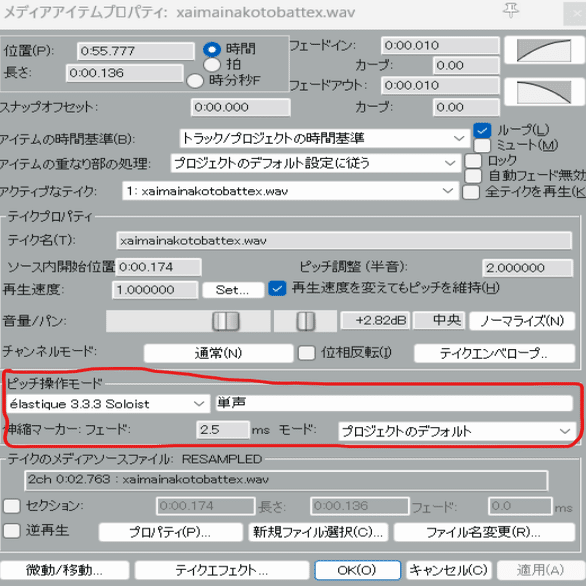The height and width of the screenshot is (586, 586).
Task: Open the fade-out curve shape selector
Action: click(x=544, y=92)
